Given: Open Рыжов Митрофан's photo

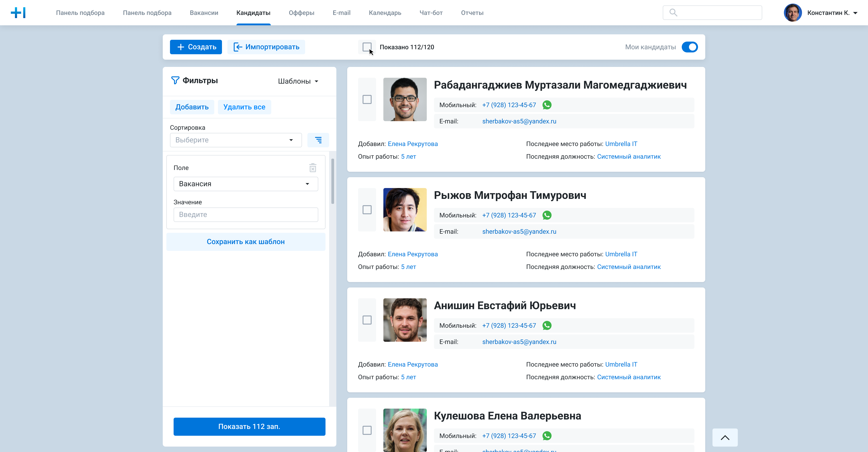Looking at the screenshot, I should tap(405, 210).
